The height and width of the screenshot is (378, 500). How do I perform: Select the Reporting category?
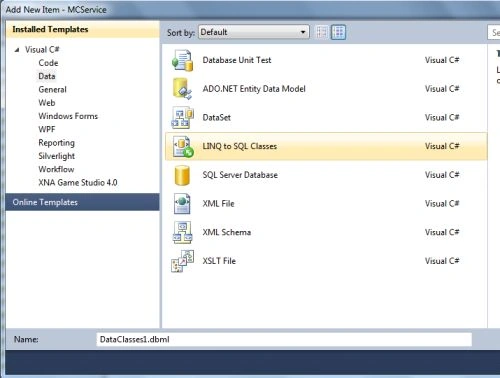[x=56, y=143]
